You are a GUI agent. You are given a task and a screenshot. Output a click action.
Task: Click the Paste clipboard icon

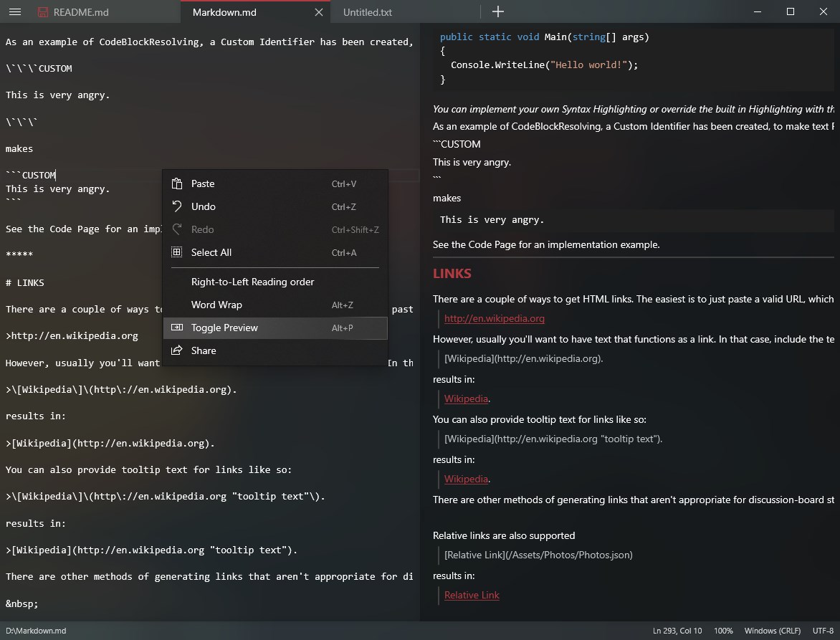(x=176, y=183)
